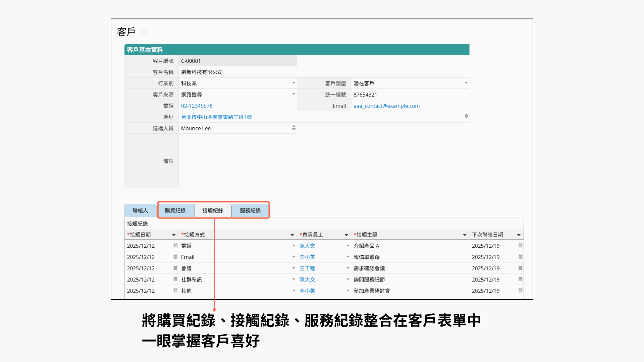Click the favorite star next to 客戶
The width and height of the screenshot is (644, 362).
pyautogui.click(x=144, y=33)
